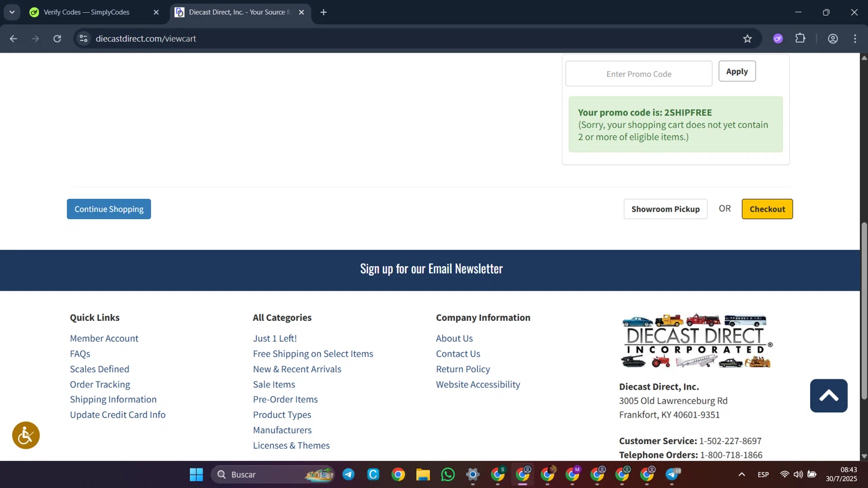This screenshot has width=868, height=488.
Task: Apply the promo code
Action: pyautogui.click(x=737, y=71)
